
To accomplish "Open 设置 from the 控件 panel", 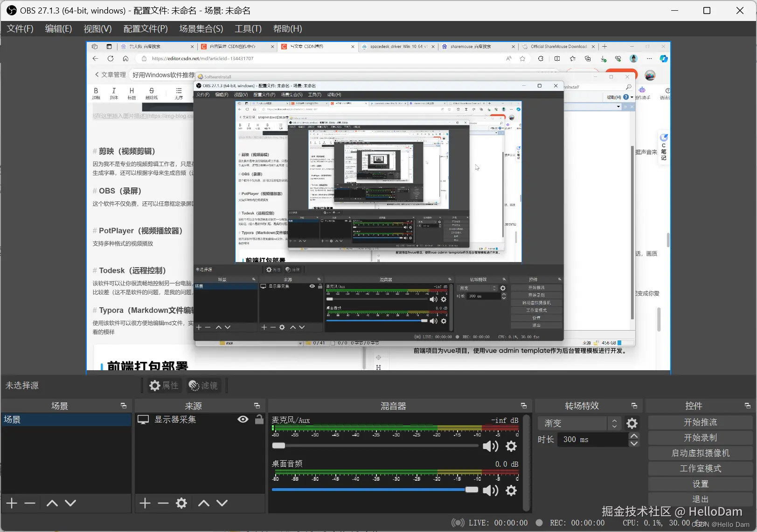I will tap(701, 484).
